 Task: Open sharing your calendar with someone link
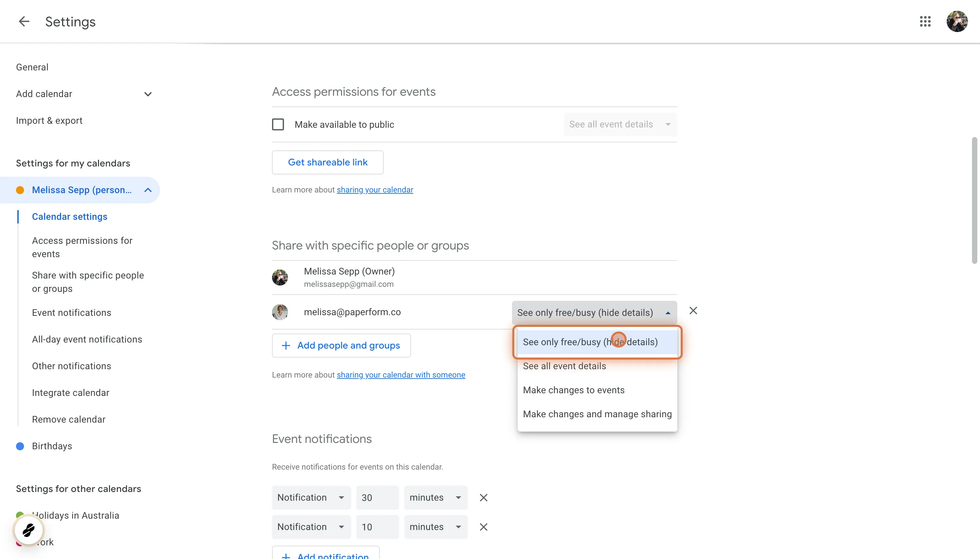pyautogui.click(x=401, y=375)
